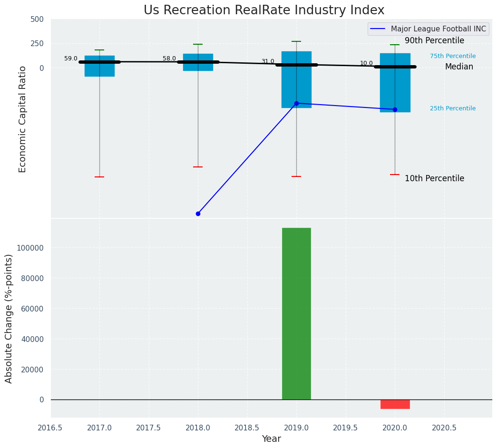Select the Economic Capital Ratio axis label

(22, 119)
